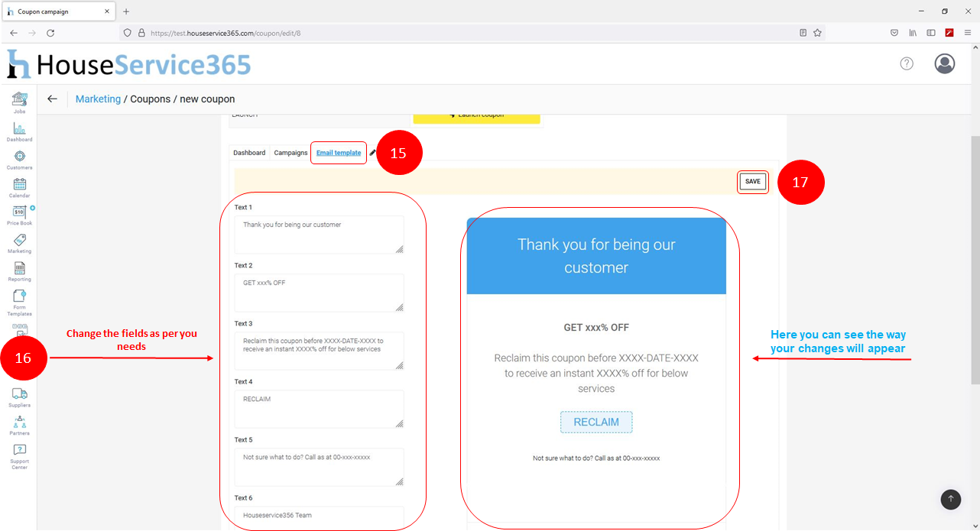Viewport: 980px width, 531px height.
Task: Open the Dashboard icon in left sidebar
Action: tap(19, 131)
